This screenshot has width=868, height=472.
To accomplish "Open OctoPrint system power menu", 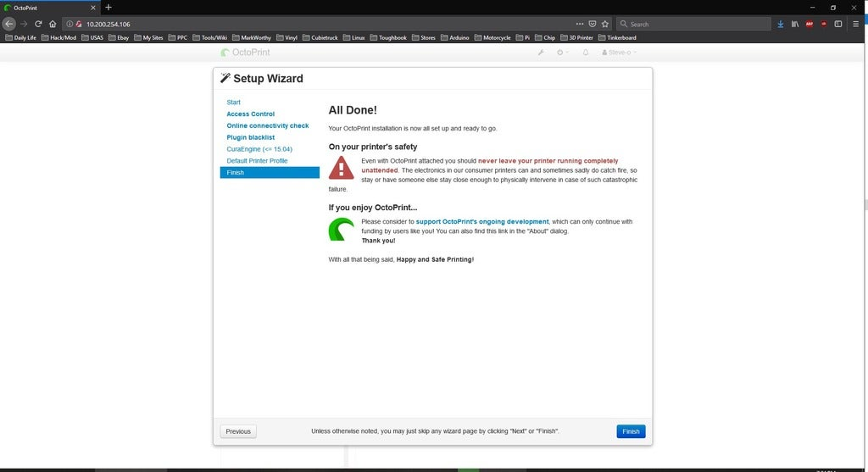I will (562, 52).
